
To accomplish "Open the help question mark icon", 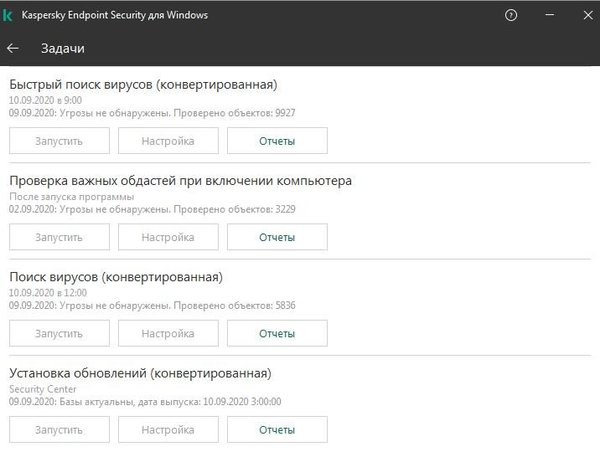I will (511, 15).
